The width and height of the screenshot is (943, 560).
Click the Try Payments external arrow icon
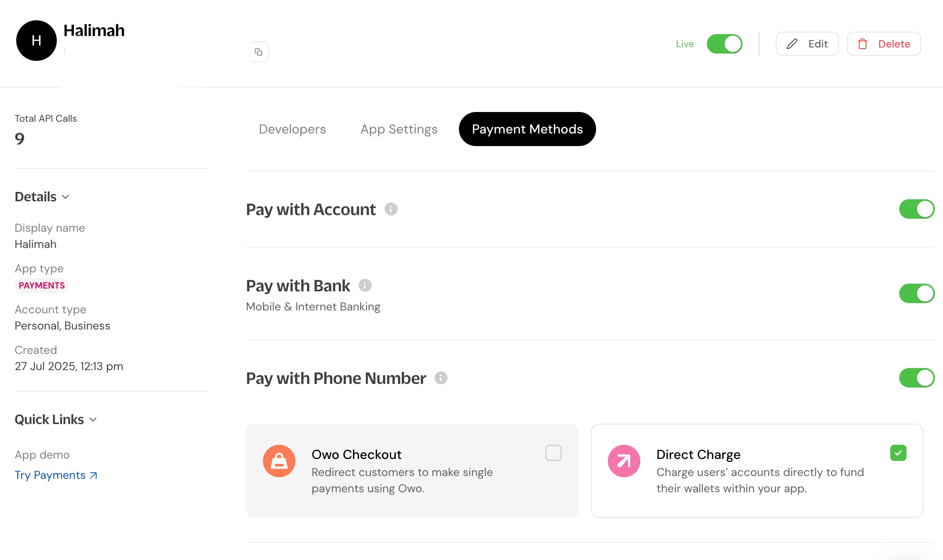point(94,475)
